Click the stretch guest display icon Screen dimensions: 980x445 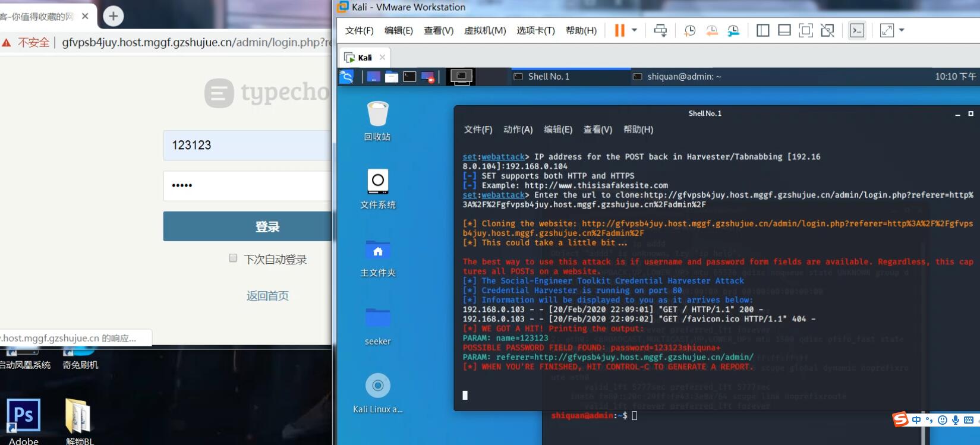tap(887, 30)
